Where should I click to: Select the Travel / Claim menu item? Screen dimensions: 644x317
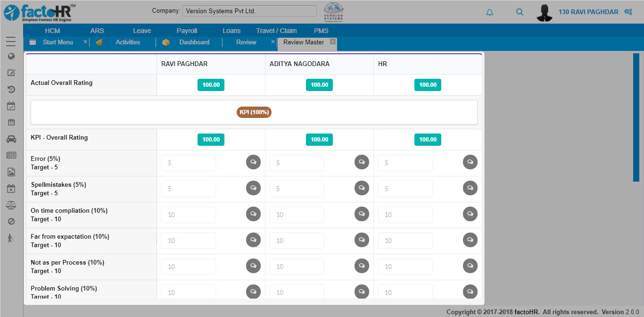click(276, 30)
